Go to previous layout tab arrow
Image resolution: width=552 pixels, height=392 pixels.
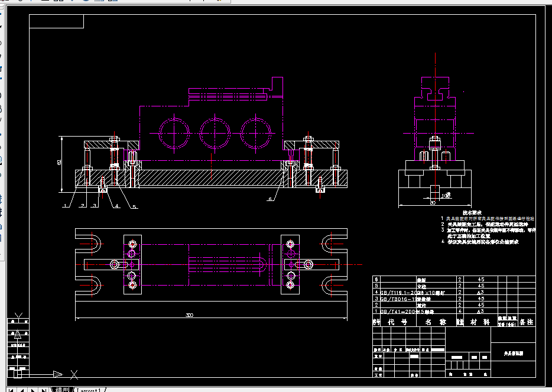click(22, 390)
